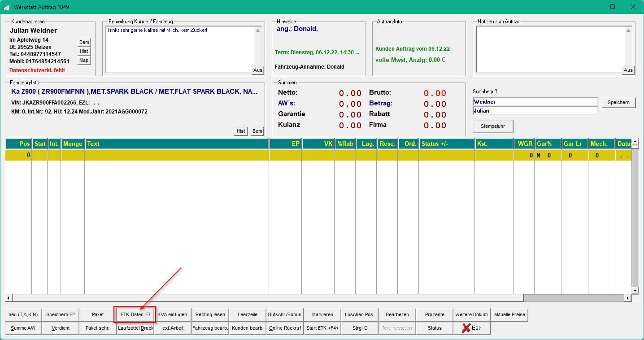Open the Status button in bottom row
The width and height of the screenshot is (644, 340).
coord(435,328)
